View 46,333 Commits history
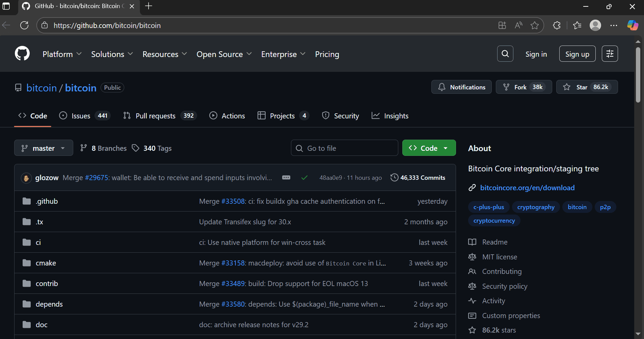Viewport: 644px width, 339px height. pos(418,177)
